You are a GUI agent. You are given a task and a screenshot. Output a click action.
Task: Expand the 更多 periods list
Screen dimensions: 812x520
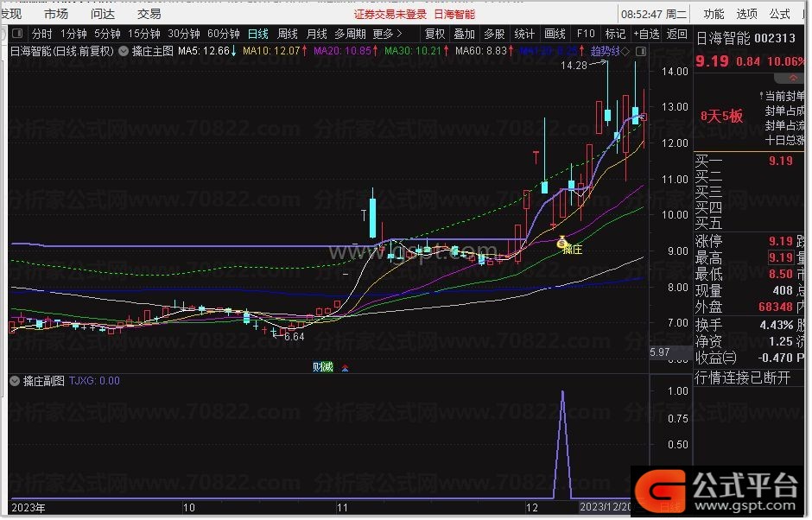388,35
